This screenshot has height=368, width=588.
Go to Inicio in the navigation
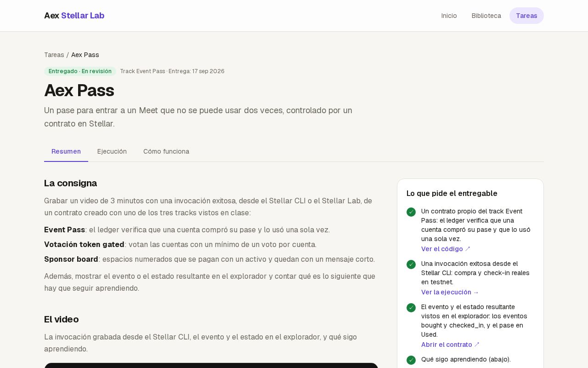tap(449, 16)
